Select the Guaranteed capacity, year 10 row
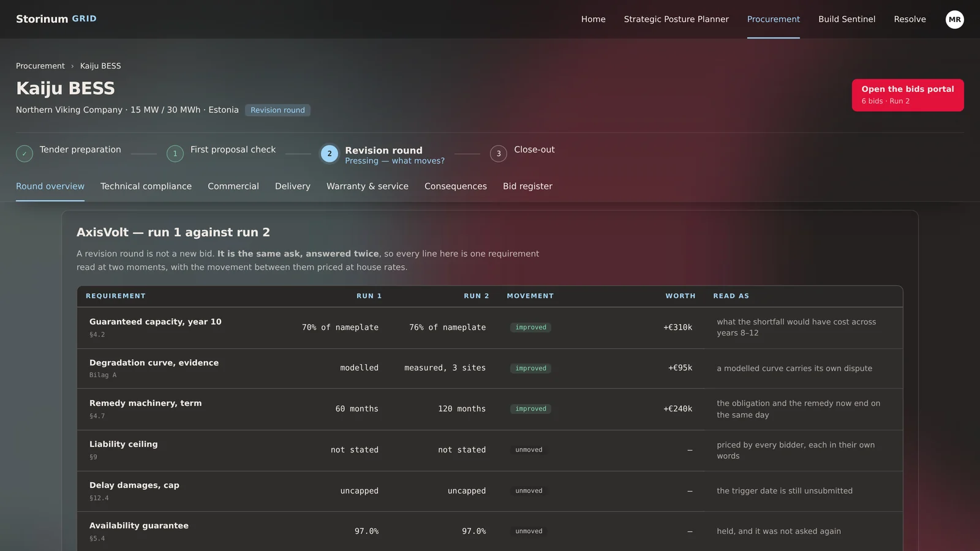Image resolution: width=980 pixels, height=551 pixels. [490, 328]
